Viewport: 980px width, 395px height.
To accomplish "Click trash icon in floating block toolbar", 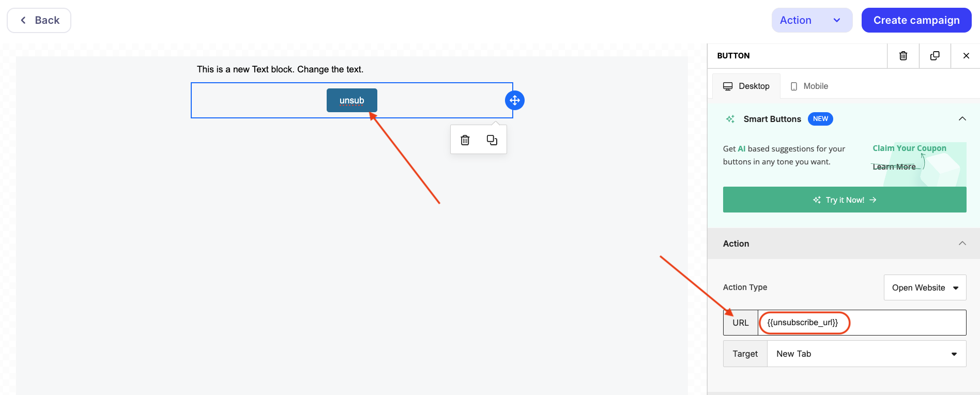I will 465,140.
